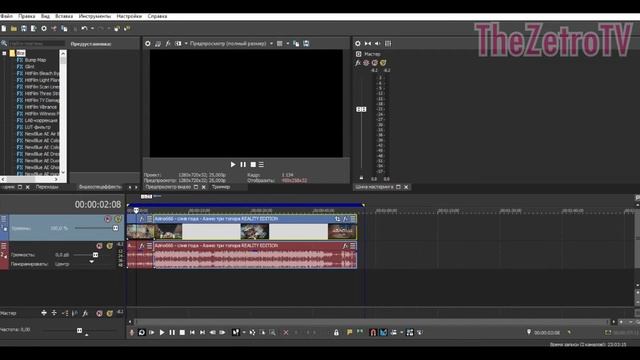Solo the audio track
The height and width of the screenshot is (360, 640).
pos(109,246)
